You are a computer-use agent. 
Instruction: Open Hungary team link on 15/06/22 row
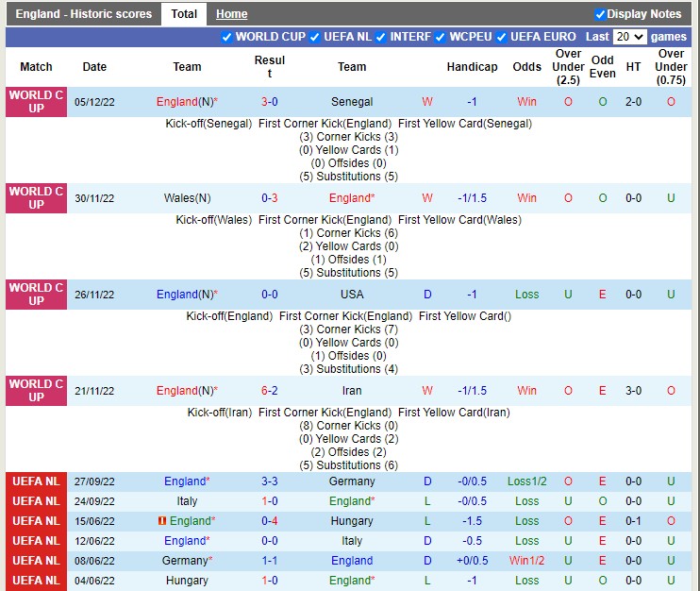pyautogui.click(x=352, y=521)
